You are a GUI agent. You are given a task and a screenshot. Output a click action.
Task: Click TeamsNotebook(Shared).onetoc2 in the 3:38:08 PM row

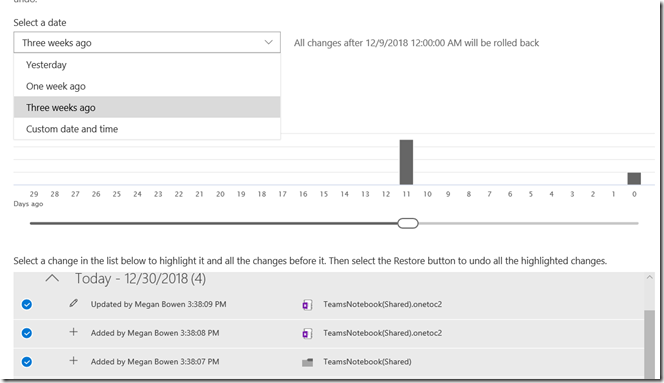[382, 333]
